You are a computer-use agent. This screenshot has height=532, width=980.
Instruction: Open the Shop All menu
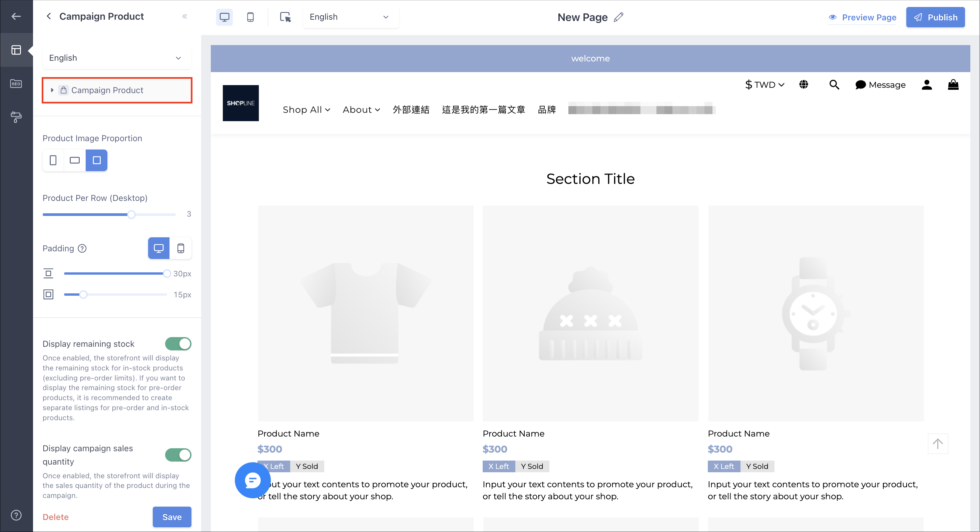pyautogui.click(x=306, y=109)
